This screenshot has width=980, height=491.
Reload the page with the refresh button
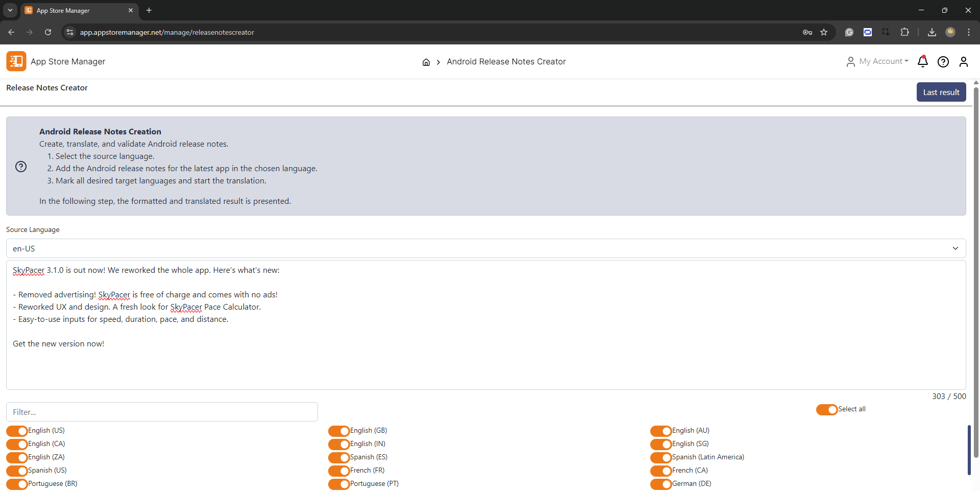(x=48, y=32)
